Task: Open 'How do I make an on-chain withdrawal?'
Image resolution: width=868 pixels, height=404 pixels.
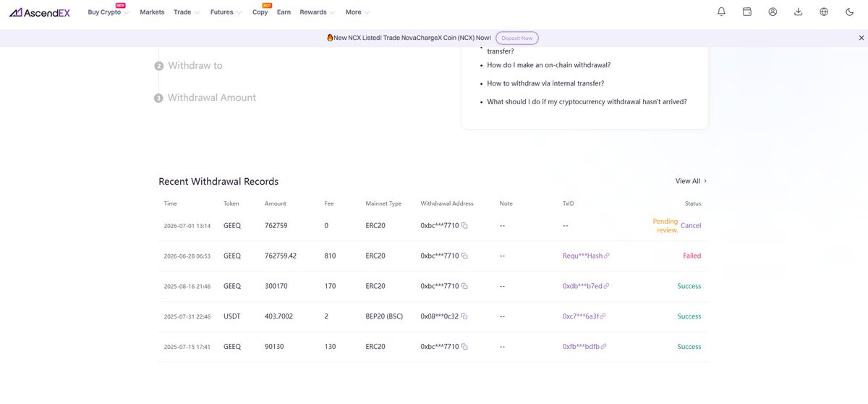Action: coord(548,65)
